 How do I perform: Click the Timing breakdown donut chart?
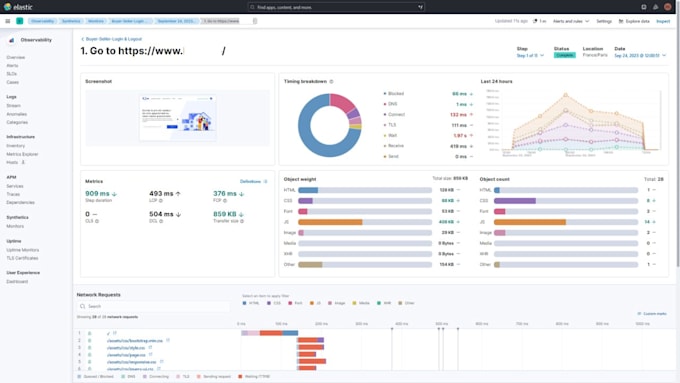coord(330,125)
